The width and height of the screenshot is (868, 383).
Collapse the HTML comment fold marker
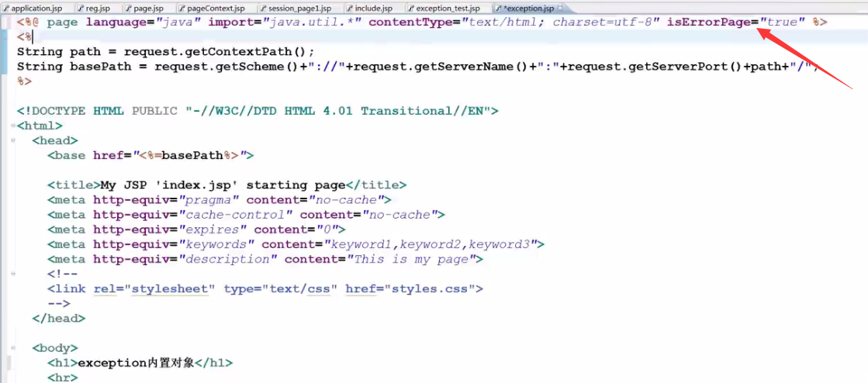point(12,274)
